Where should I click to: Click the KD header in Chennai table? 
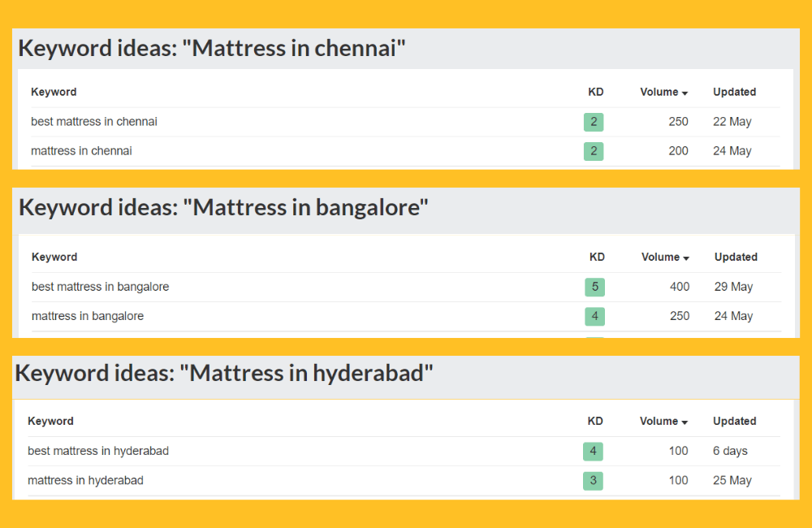click(x=596, y=92)
